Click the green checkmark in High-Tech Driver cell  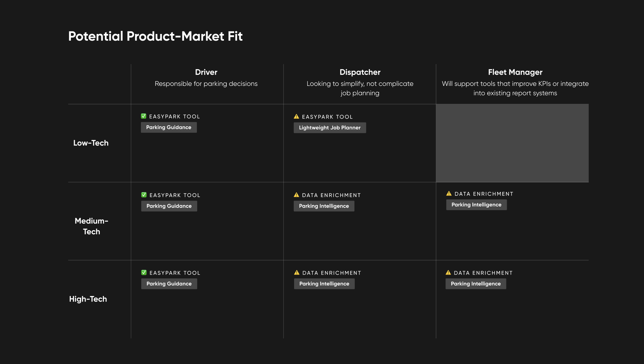[x=144, y=273]
